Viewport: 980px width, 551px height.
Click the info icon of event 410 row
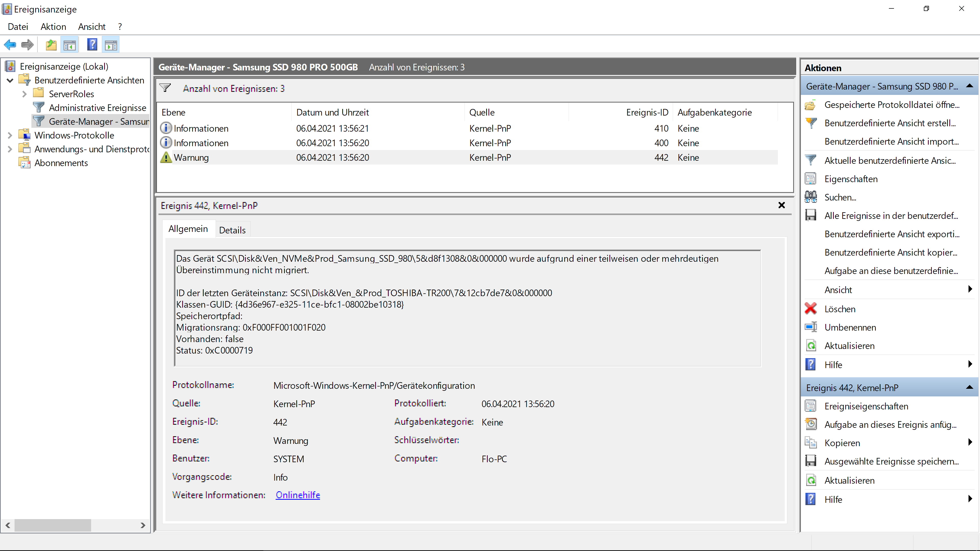coord(166,128)
